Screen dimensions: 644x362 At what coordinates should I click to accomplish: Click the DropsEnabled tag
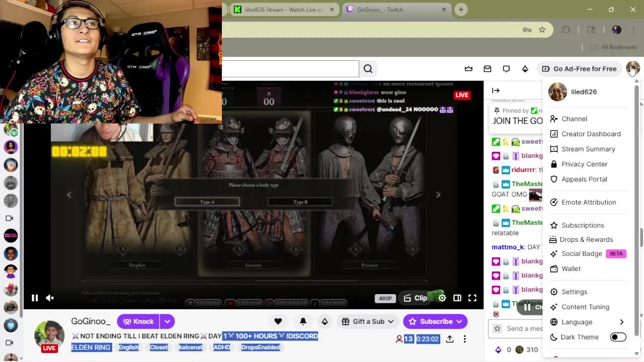tap(261, 347)
